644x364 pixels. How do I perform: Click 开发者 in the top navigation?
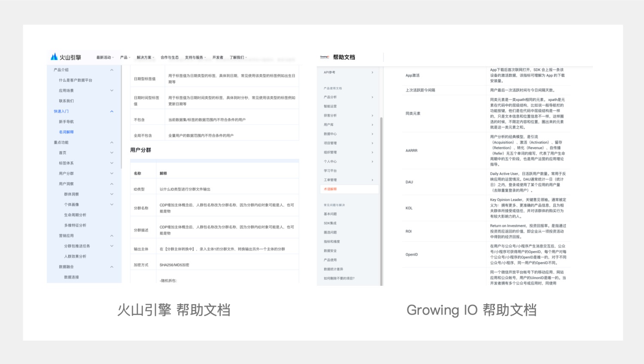click(218, 57)
